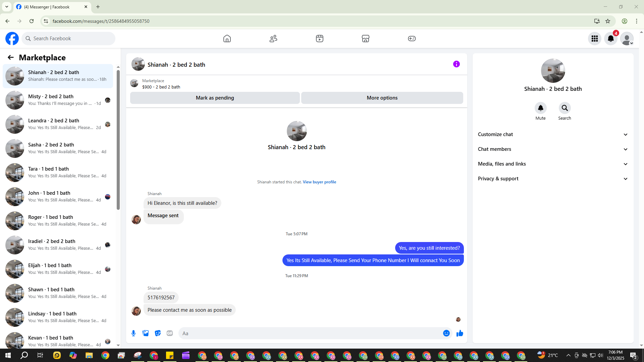Click the browser address bar URL
The width and height of the screenshot is (644, 362).
(101, 21)
